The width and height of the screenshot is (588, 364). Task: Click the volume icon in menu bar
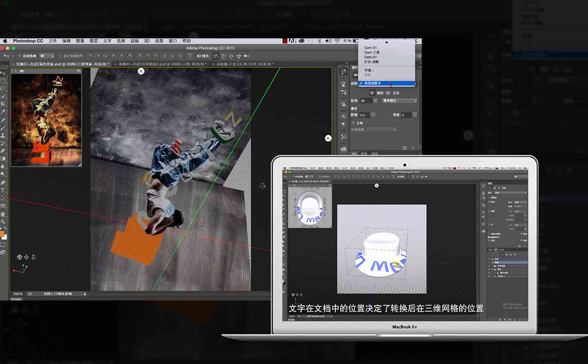[328, 41]
